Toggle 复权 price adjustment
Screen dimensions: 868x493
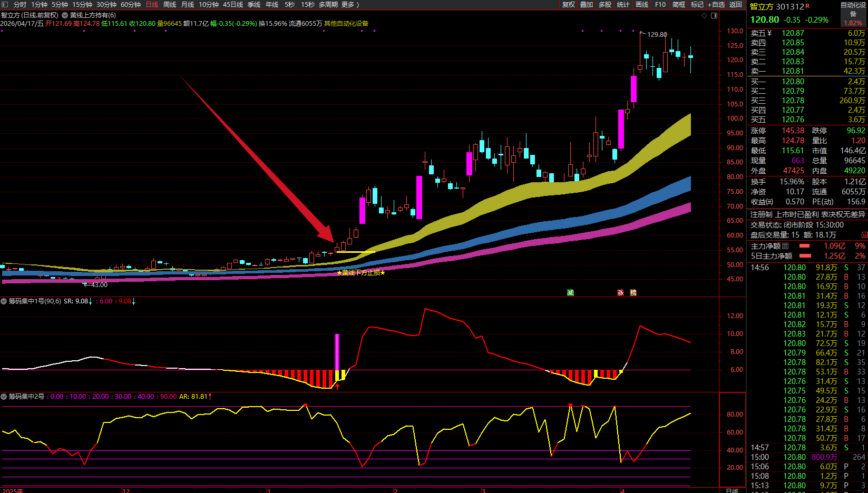[x=568, y=4]
